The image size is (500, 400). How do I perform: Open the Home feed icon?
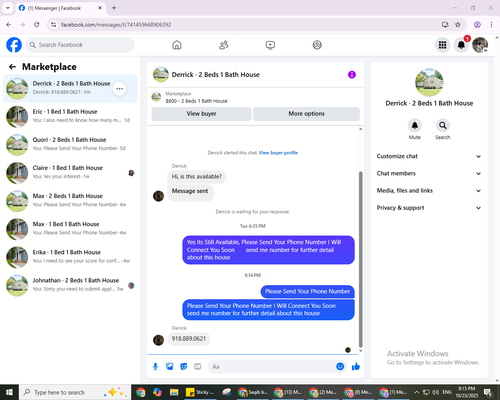177,45
